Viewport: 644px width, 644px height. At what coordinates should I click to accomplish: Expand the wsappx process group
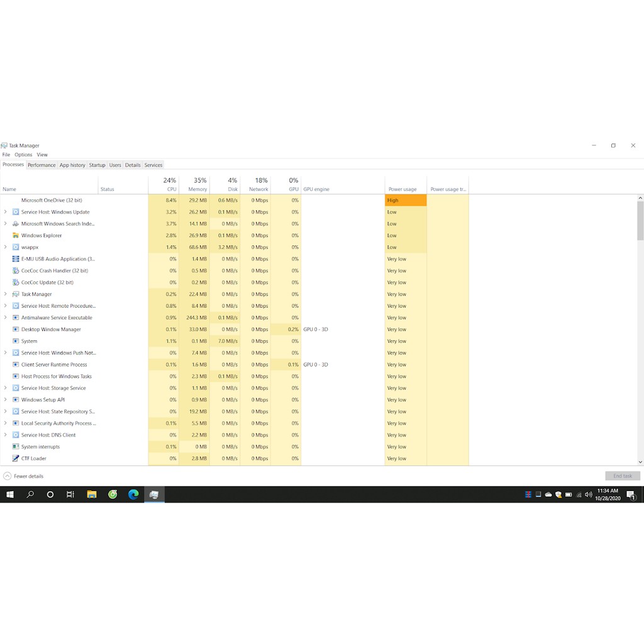pyautogui.click(x=6, y=247)
